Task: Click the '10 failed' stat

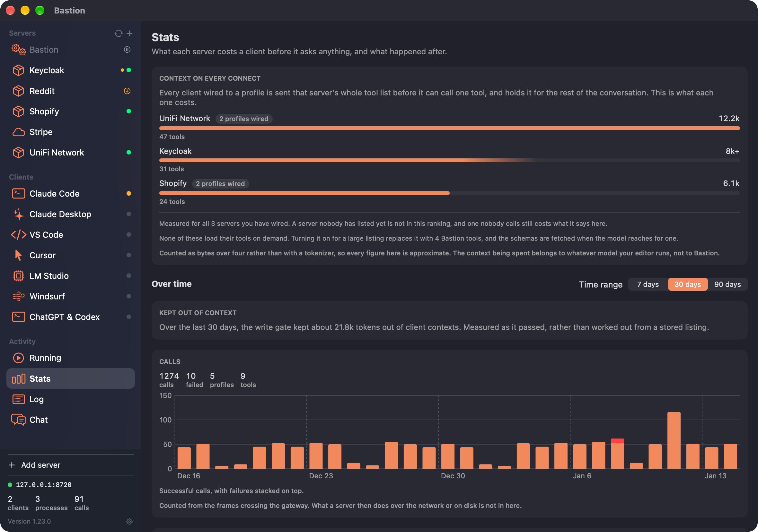Action: click(x=194, y=380)
